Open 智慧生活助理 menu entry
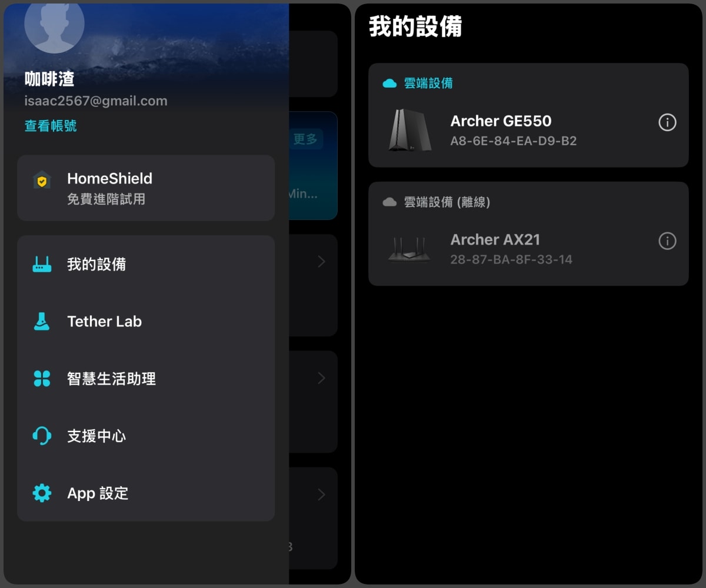 pyautogui.click(x=146, y=379)
